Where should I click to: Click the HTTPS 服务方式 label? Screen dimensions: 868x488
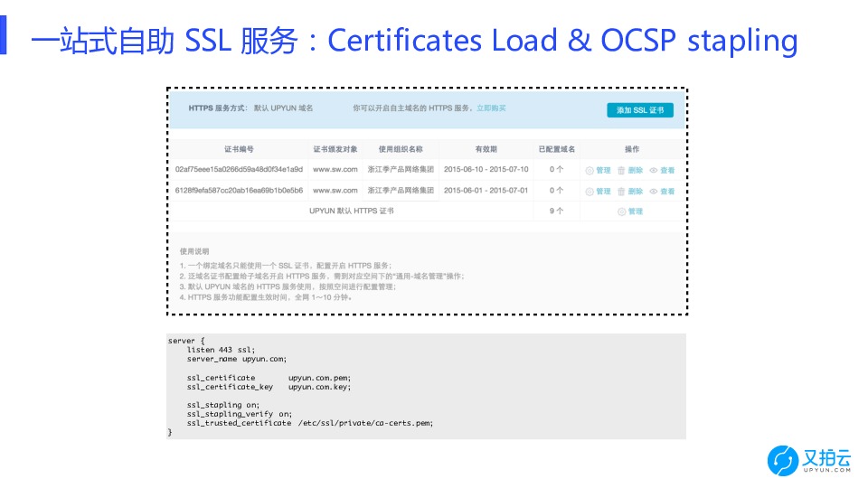click(218, 108)
